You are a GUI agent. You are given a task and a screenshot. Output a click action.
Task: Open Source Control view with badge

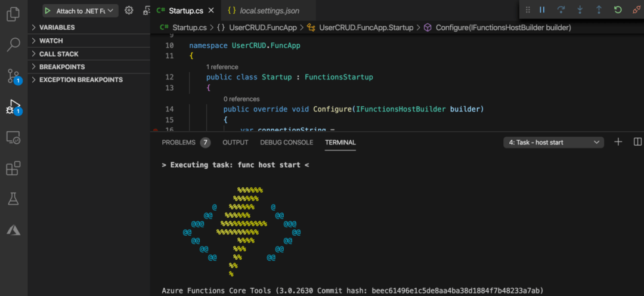pos(14,76)
